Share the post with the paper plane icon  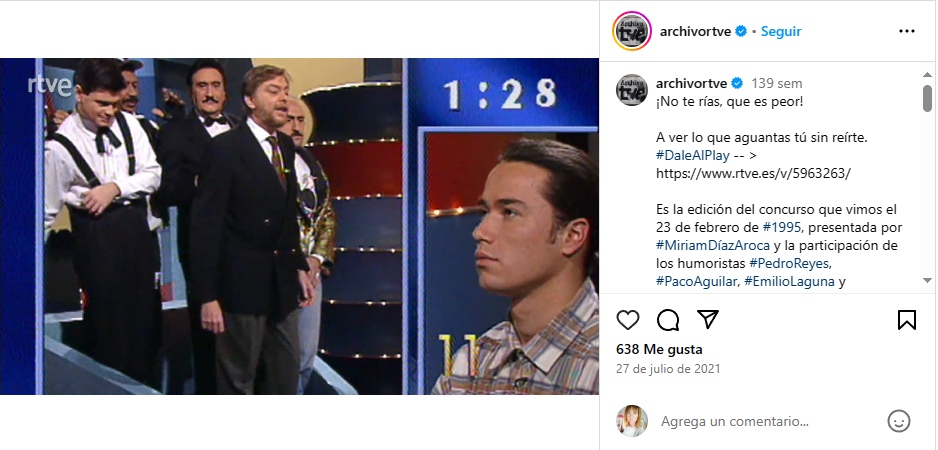708,320
